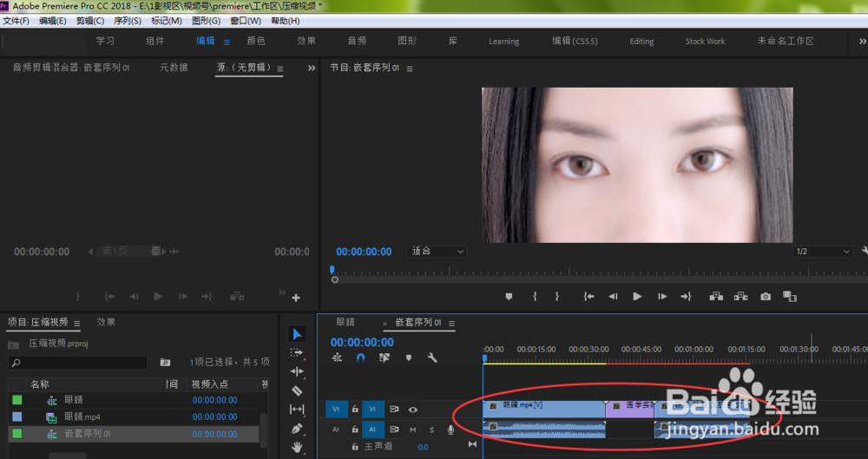Solo the A1 audio track
The height and width of the screenshot is (459, 868).
tap(431, 429)
